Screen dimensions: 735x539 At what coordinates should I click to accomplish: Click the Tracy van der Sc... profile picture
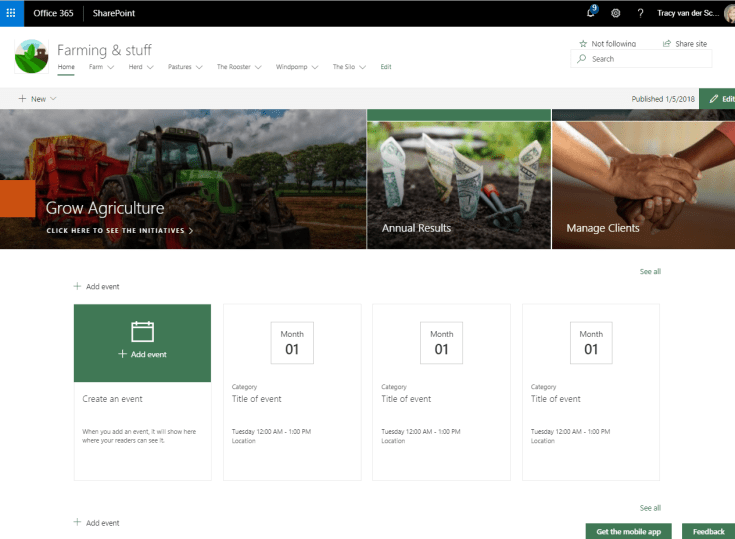[728, 13]
